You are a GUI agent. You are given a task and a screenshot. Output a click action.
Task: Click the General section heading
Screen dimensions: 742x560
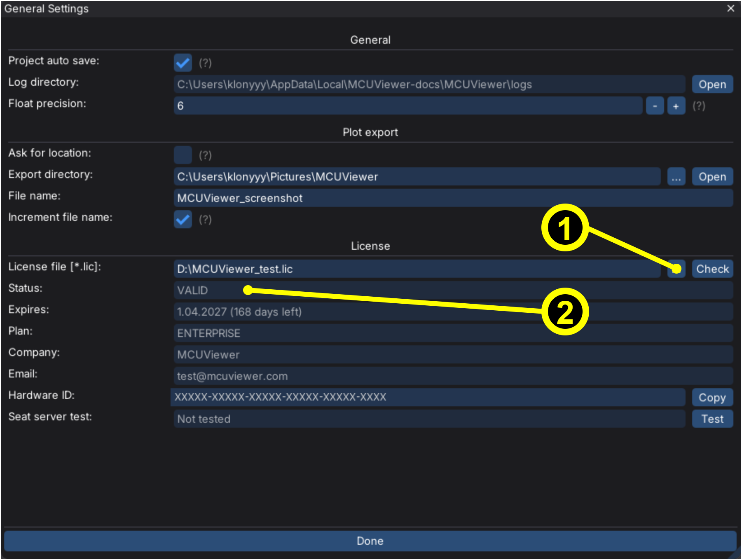(370, 40)
